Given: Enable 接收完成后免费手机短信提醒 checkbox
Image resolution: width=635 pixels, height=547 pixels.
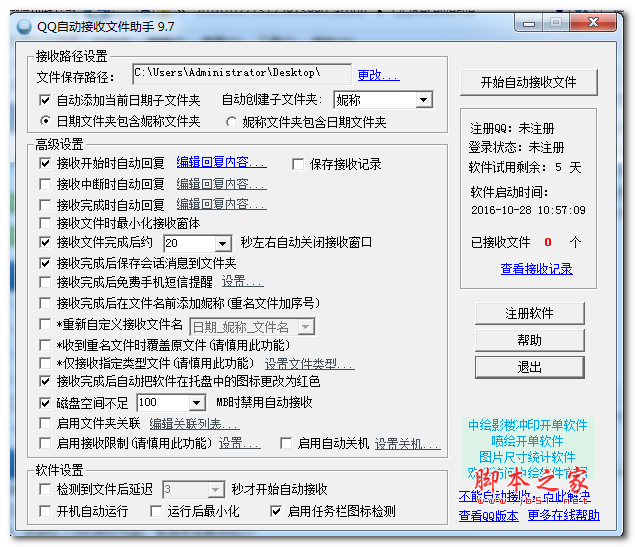Looking at the screenshot, I should click(x=45, y=282).
